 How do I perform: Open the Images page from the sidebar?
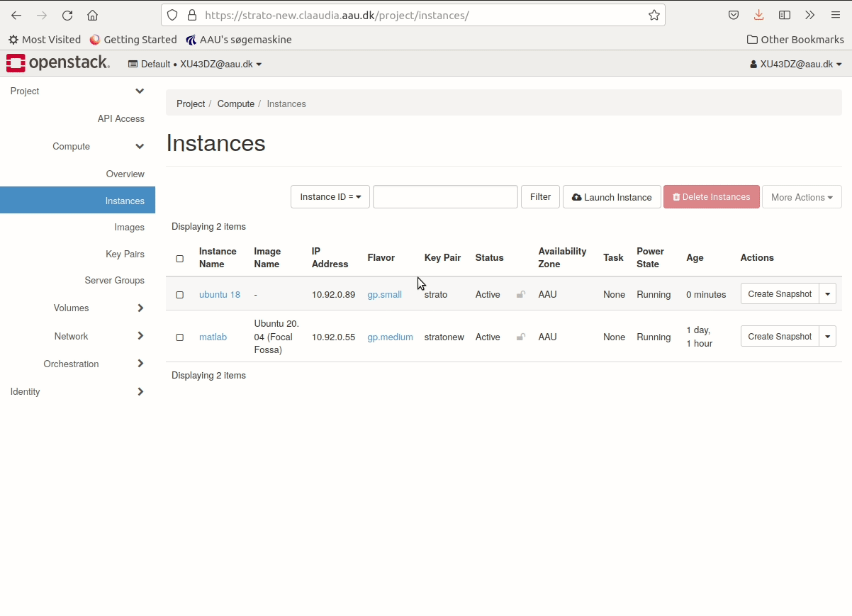130,227
